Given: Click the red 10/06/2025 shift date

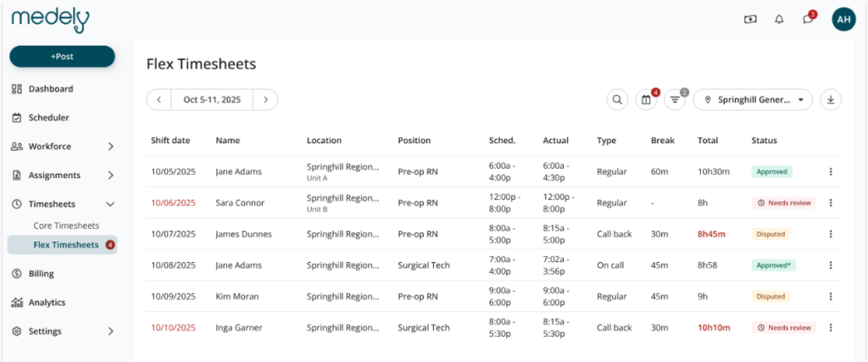Looking at the screenshot, I should click(173, 203).
